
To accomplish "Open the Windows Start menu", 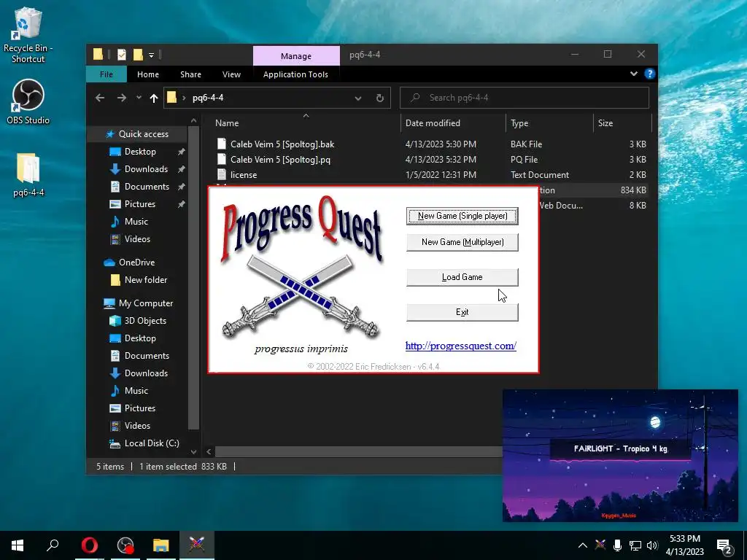I will point(18,545).
